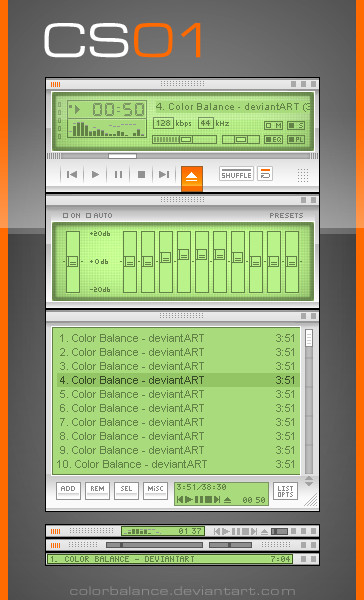Toggle the SHUFFLE button
The width and height of the screenshot is (364, 600).
pyautogui.click(x=237, y=174)
